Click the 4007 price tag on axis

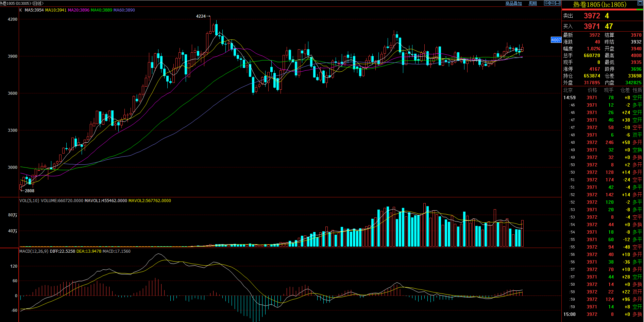coord(556,40)
